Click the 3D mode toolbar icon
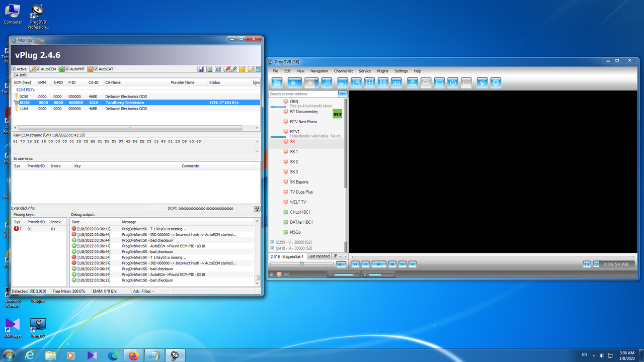 [x=396, y=83]
